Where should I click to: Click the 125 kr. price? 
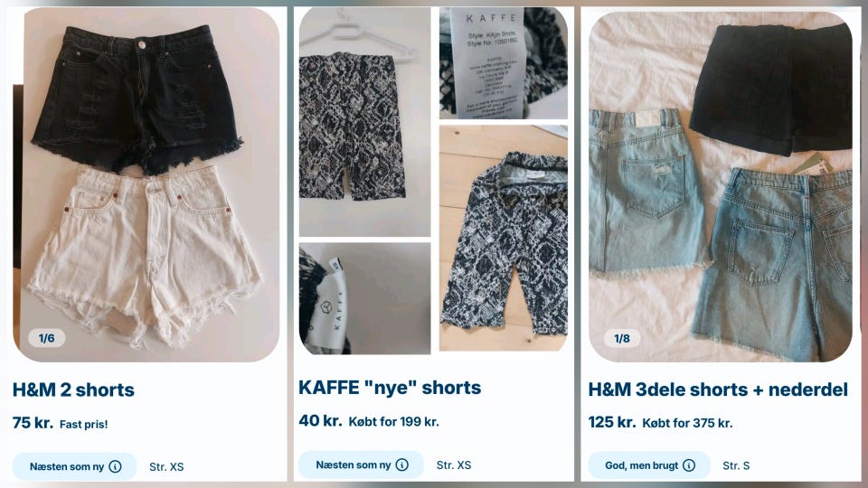tap(612, 422)
